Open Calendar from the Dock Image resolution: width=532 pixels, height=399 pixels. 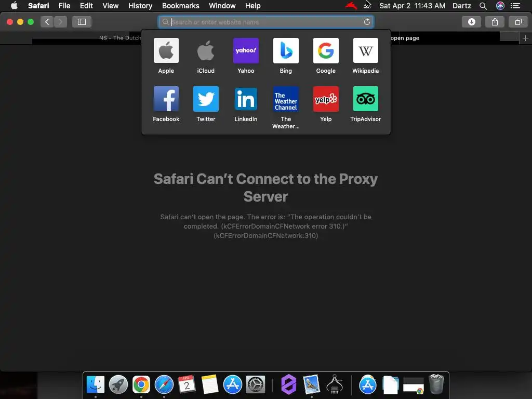tap(187, 384)
